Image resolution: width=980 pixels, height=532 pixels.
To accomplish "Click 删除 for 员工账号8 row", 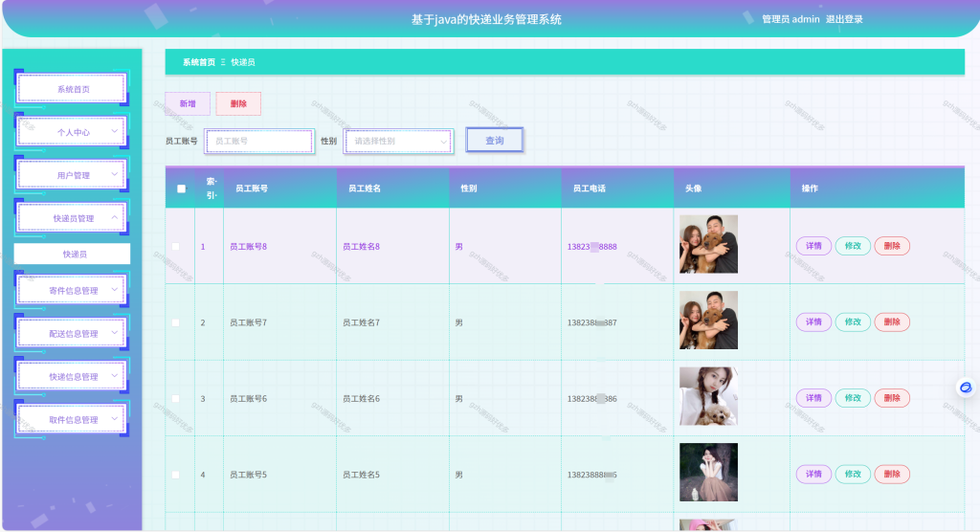I will tap(892, 246).
